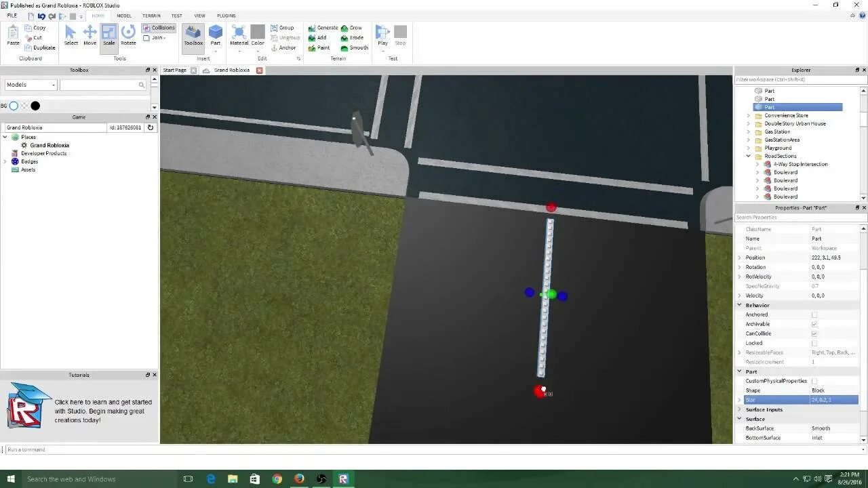Switch to the MODEL ribbon tab
The width and height of the screenshot is (868, 488).
point(124,16)
